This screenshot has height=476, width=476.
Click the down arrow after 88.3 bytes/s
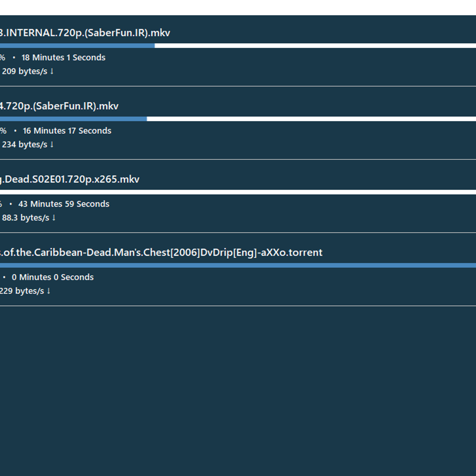tap(54, 218)
